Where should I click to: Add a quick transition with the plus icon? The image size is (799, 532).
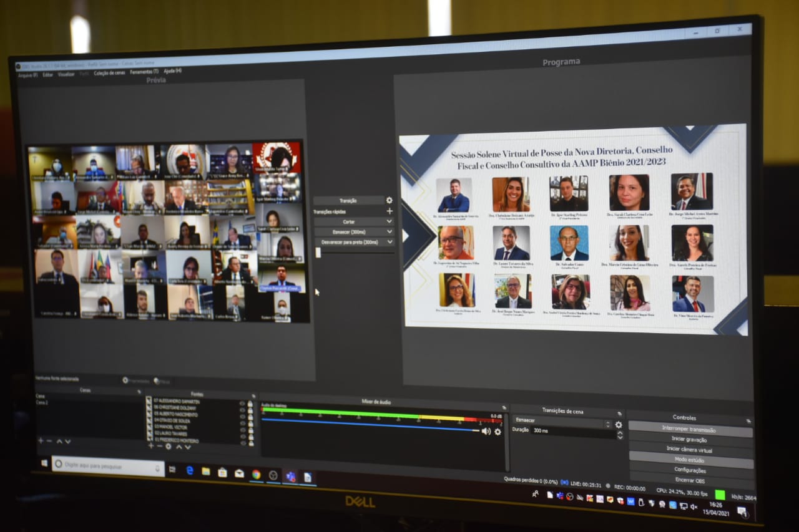click(x=390, y=211)
